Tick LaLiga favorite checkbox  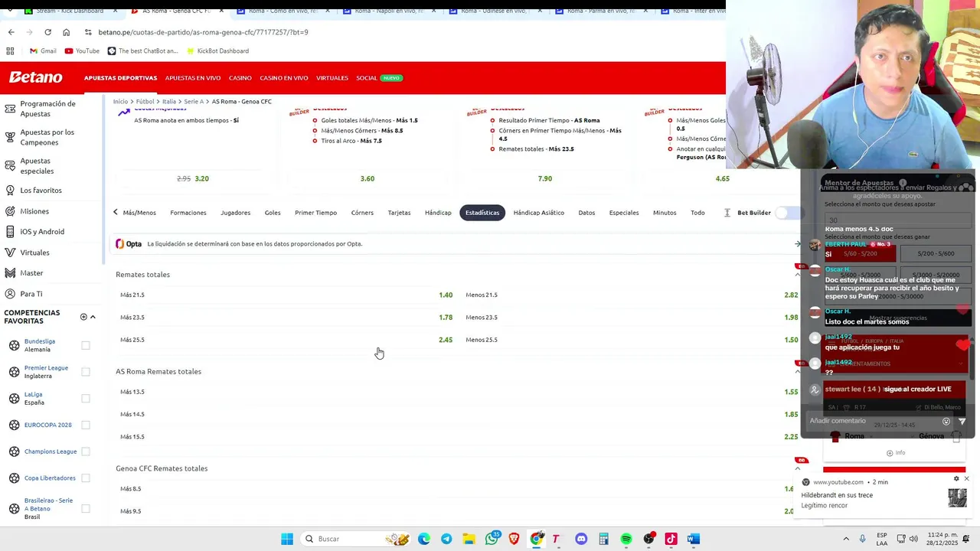tap(86, 399)
